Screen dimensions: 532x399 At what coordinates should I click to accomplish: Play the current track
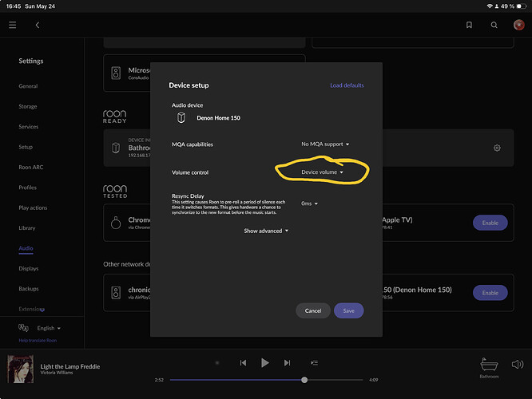[x=265, y=363]
